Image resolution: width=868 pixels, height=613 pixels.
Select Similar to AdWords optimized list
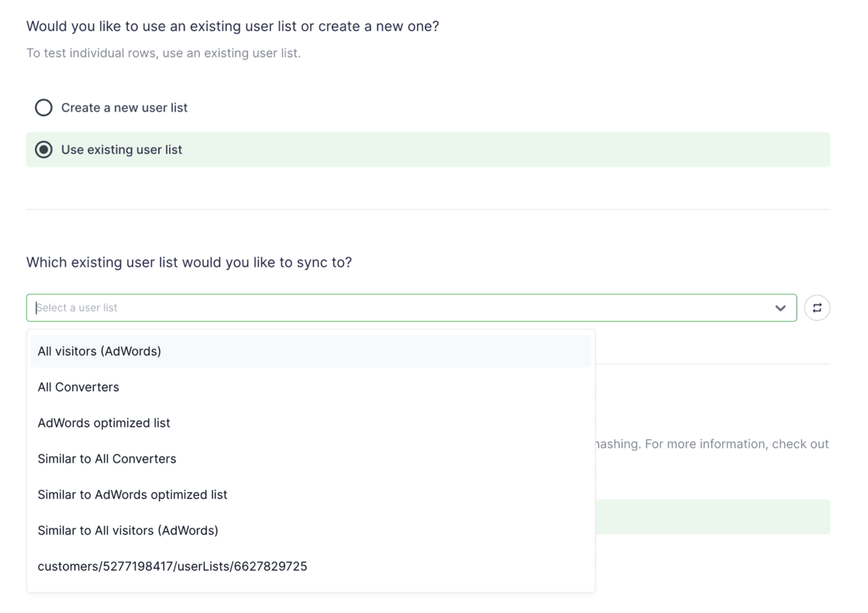[x=133, y=494]
